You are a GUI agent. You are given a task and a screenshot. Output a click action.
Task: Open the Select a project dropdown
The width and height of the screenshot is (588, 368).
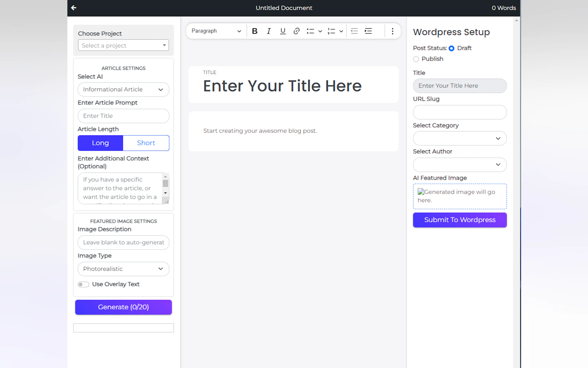[x=123, y=45]
